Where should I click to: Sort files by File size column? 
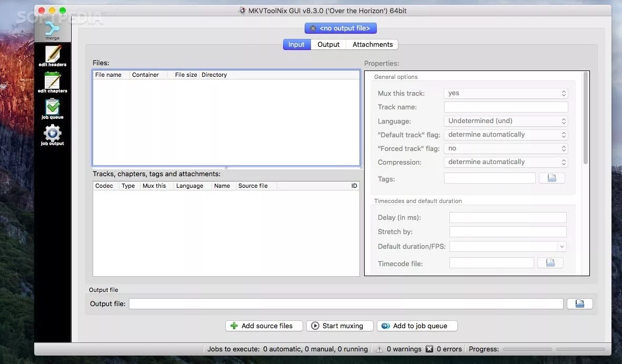pos(183,75)
